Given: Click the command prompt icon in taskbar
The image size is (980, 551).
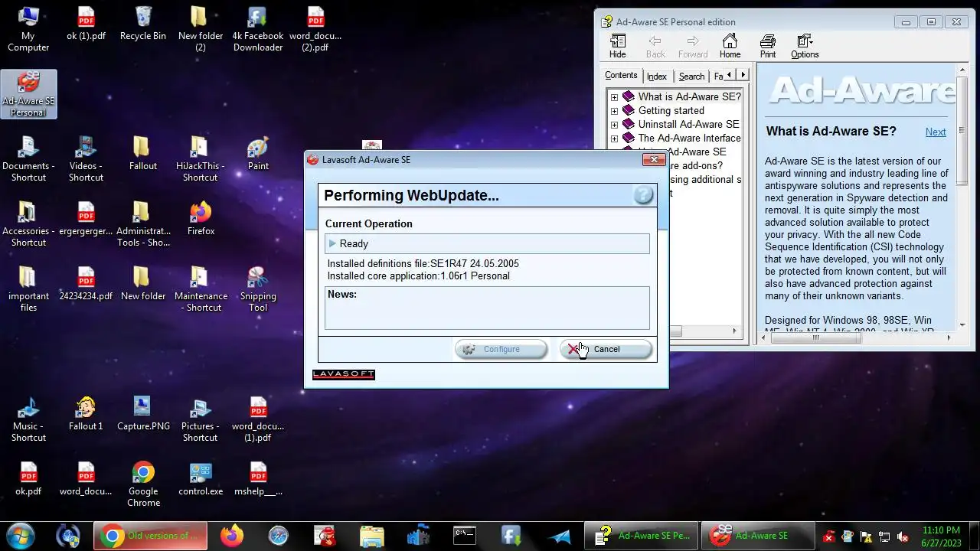Looking at the screenshot, I should 465,536.
